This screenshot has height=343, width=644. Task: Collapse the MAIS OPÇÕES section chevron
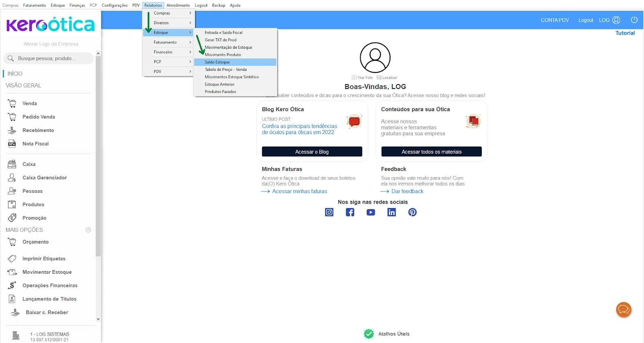click(x=88, y=230)
